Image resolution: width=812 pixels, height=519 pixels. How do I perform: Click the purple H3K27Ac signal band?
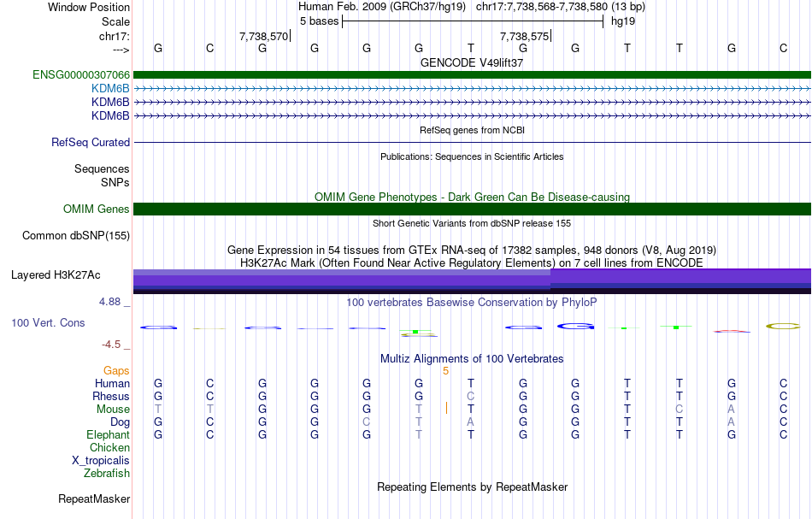click(x=472, y=282)
